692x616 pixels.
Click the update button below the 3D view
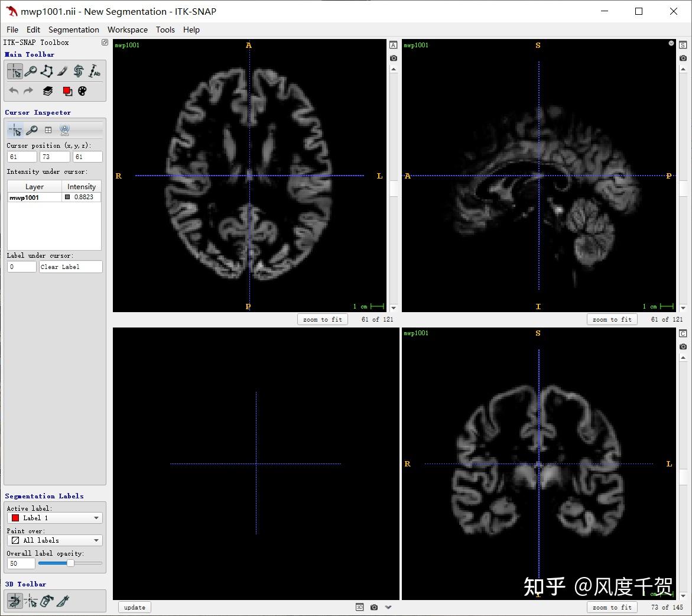point(135,607)
